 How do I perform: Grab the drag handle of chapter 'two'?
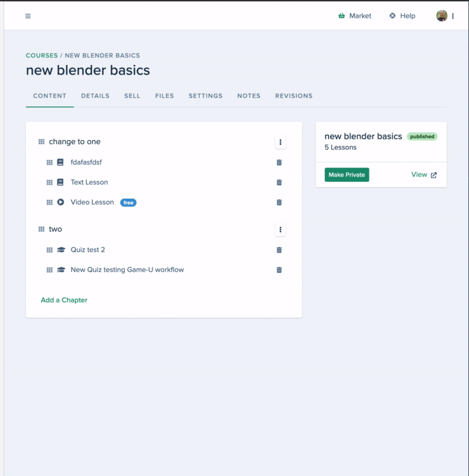click(x=41, y=229)
